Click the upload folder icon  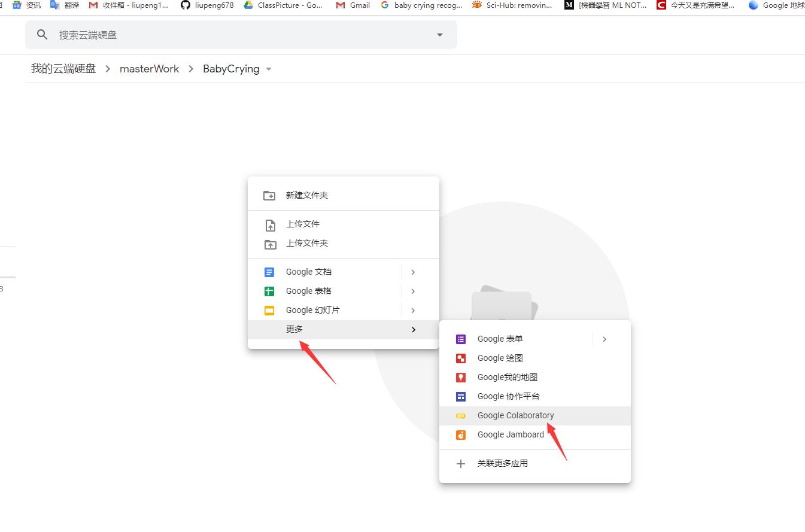pos(270,244)
